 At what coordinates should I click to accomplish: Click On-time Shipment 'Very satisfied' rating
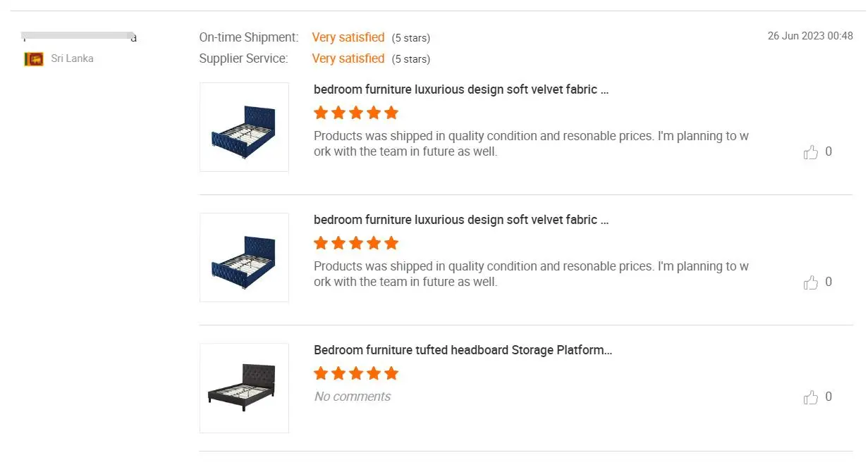[x=348, y=37]
